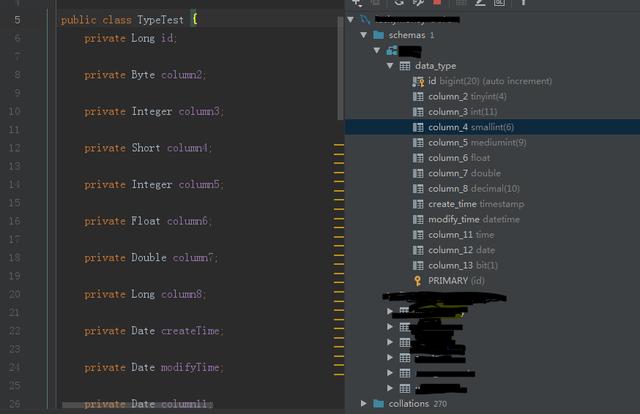Select the column_11 time row
Image resolution: width=640 pixels, height=414 pixels.
[x=492, y=235]
